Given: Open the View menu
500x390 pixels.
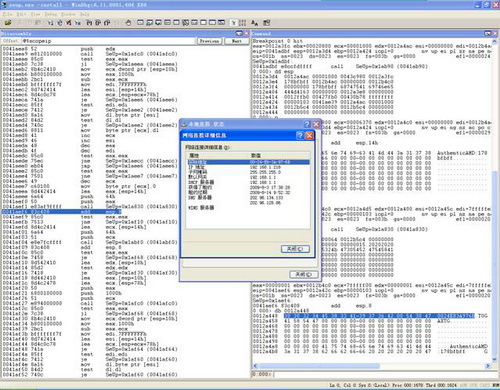Looking at the screenshot, I should tap(35, 14).
